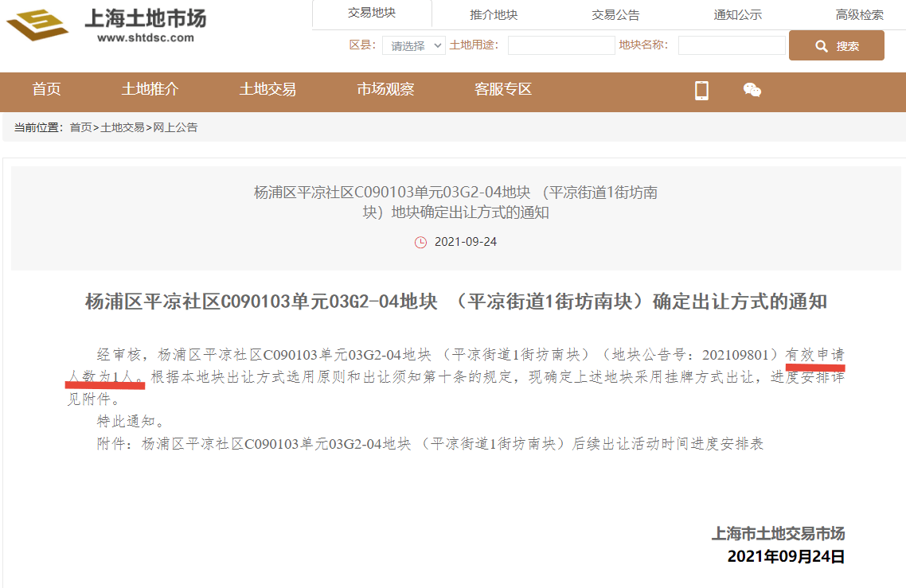Go to 土地交易 in the breadcrumb
Viewport: 906px width, 588px height.
(123, 127)
